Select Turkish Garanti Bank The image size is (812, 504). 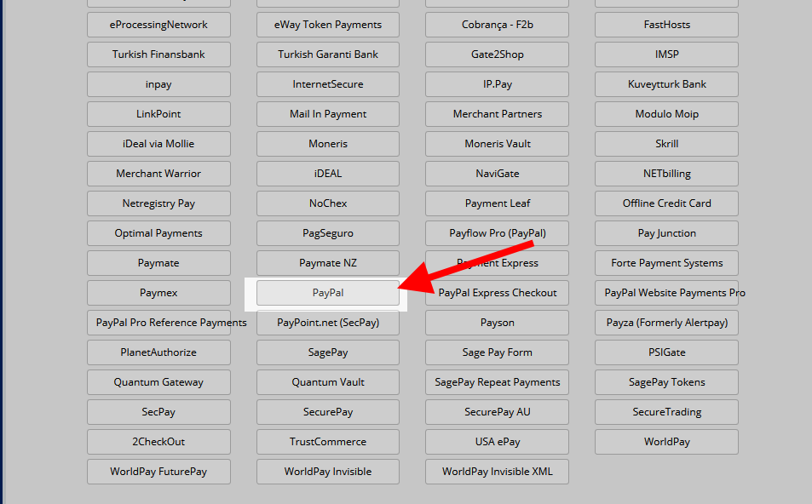(328, 54)
